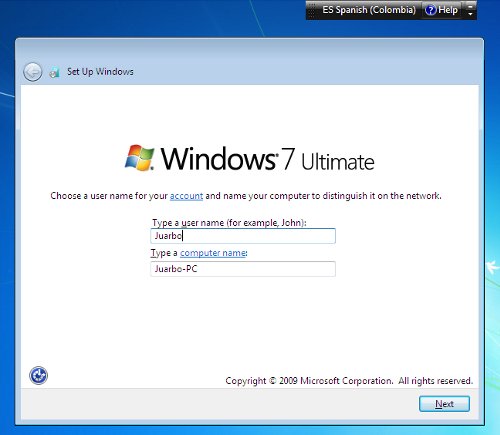Open the 'account' hyperlink
This screenshot has width=500, height=435.
(x=186, y=196)
